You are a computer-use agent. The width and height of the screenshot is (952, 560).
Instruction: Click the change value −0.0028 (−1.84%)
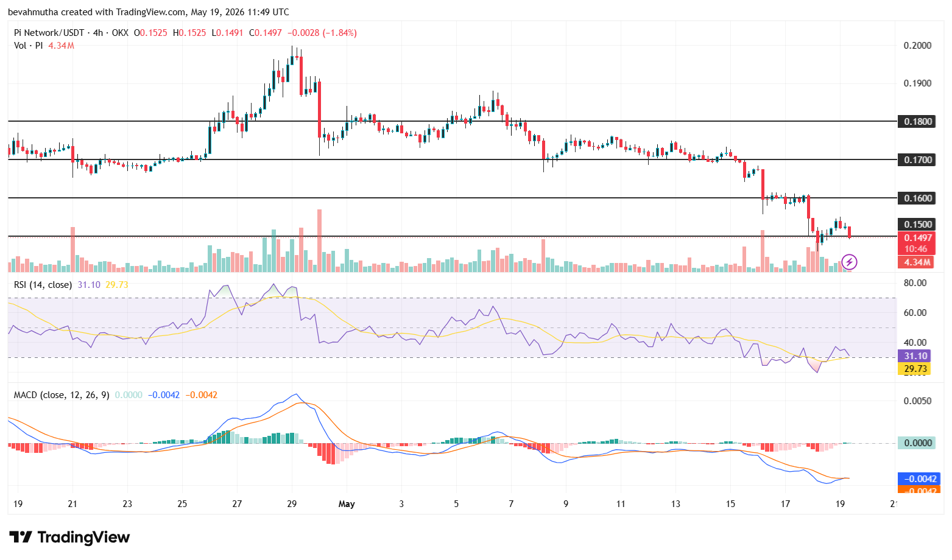pos(322,33)
